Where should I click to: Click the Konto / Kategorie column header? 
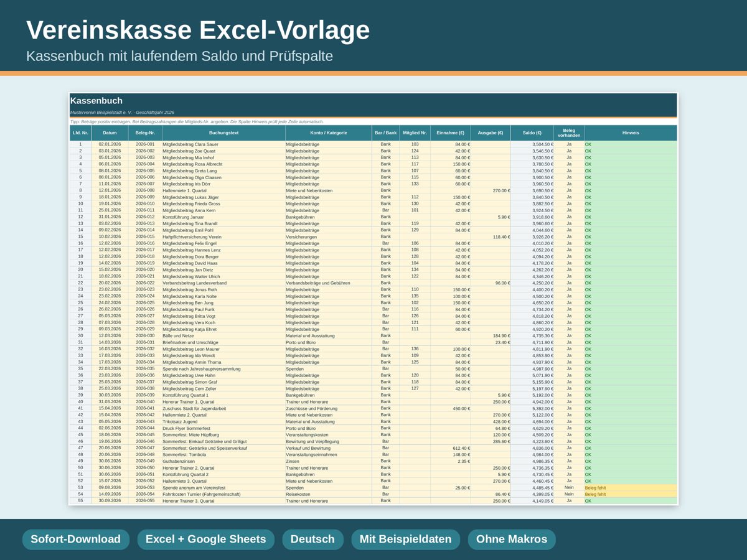(x=329, y=133)
